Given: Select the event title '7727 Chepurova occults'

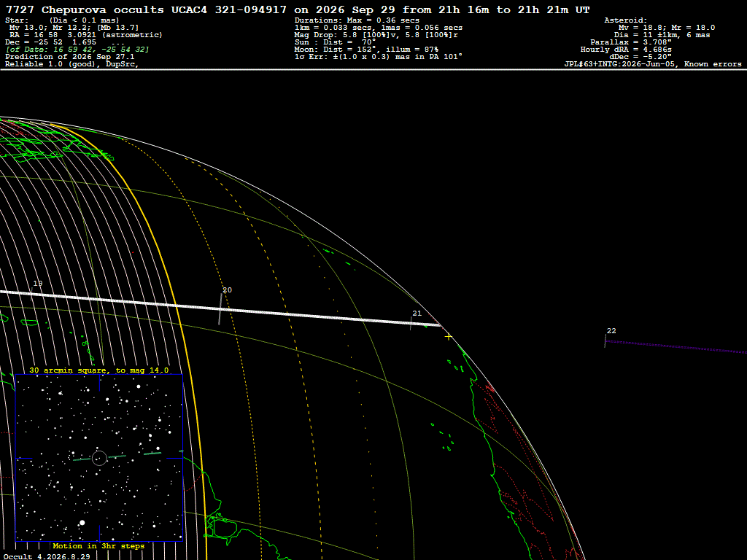Looking at the screenshot, I should [x=85, y=9].
